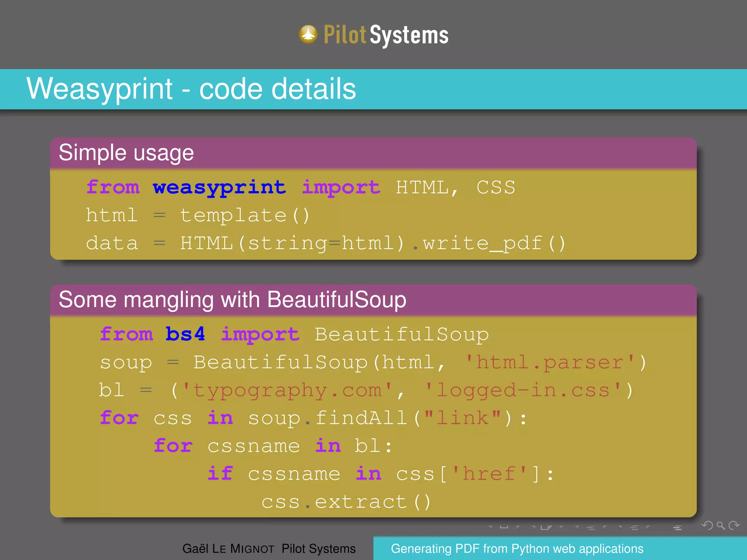Click the 'logged-in.css' string literal

pyautogui.click(x=523, y=390)
